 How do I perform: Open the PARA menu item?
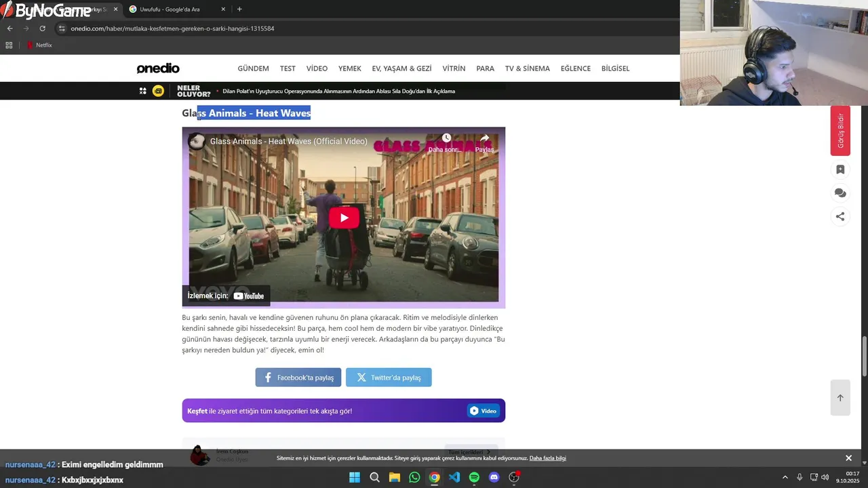[x=485, y=68]
